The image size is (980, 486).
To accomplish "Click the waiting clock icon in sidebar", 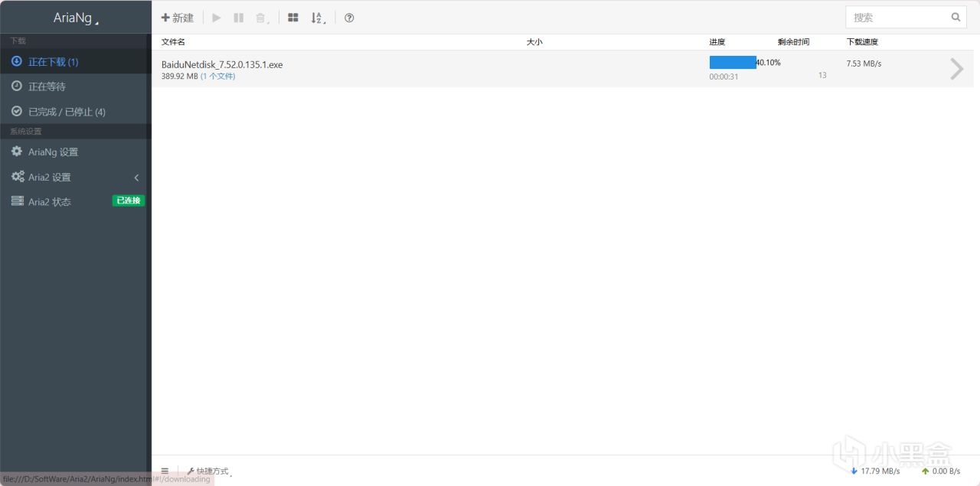I will [17, 86].
